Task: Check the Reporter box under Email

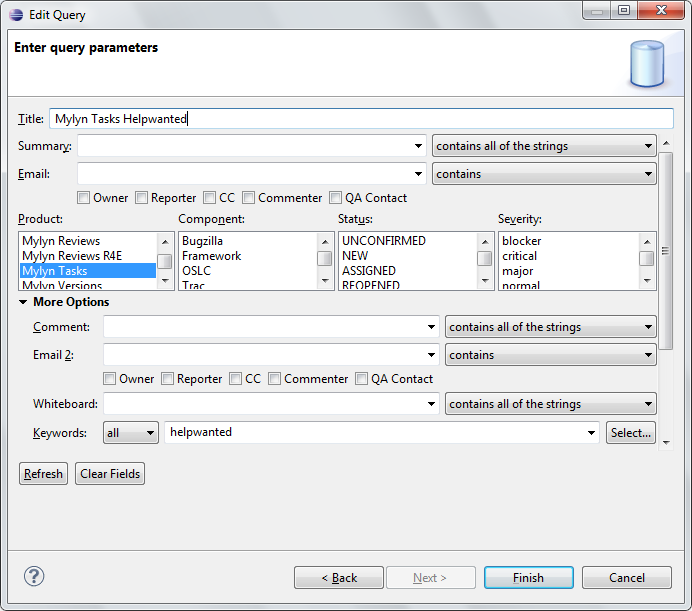Action: [141, 197]
